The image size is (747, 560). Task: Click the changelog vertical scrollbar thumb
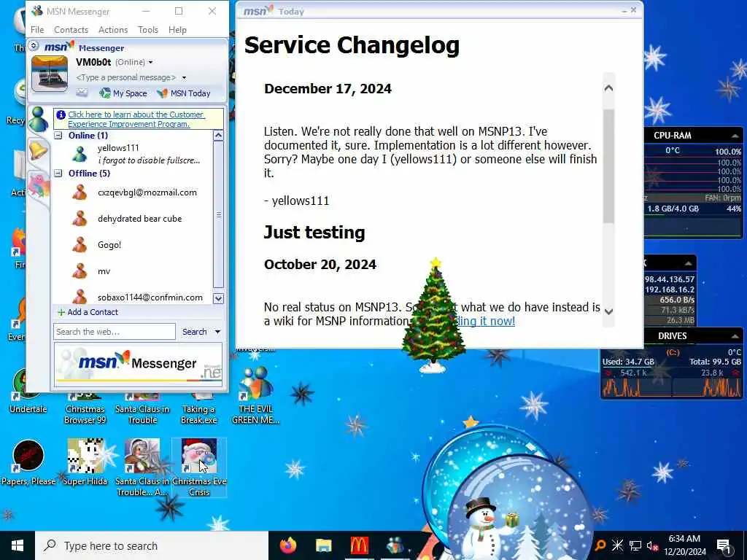[x=608, y=166]
